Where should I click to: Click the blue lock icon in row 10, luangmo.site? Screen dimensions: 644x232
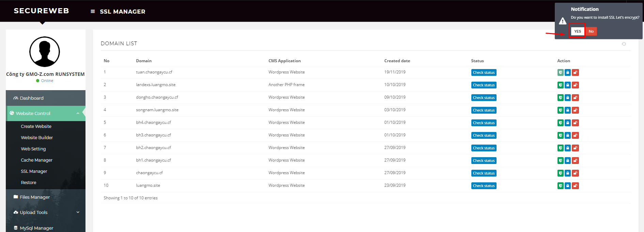point(568,186)
